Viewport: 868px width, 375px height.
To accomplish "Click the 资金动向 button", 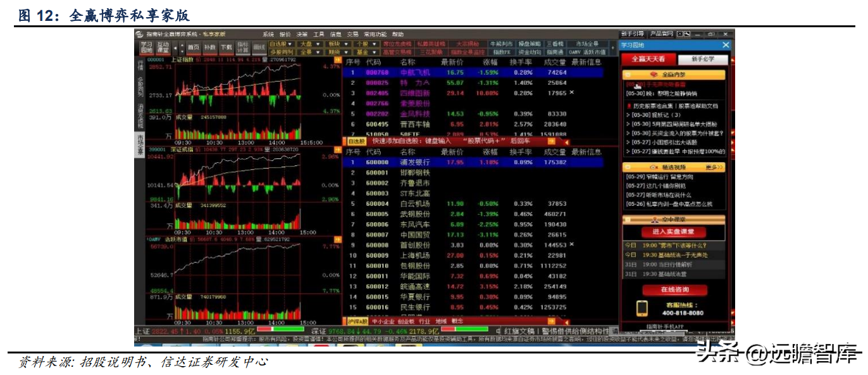I will tap(530, 52).
